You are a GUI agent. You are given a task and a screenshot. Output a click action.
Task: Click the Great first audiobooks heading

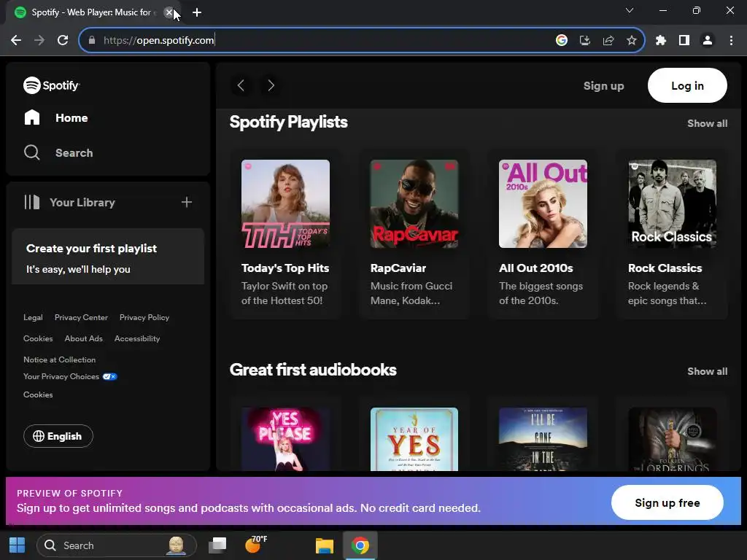tap(313, 370)
